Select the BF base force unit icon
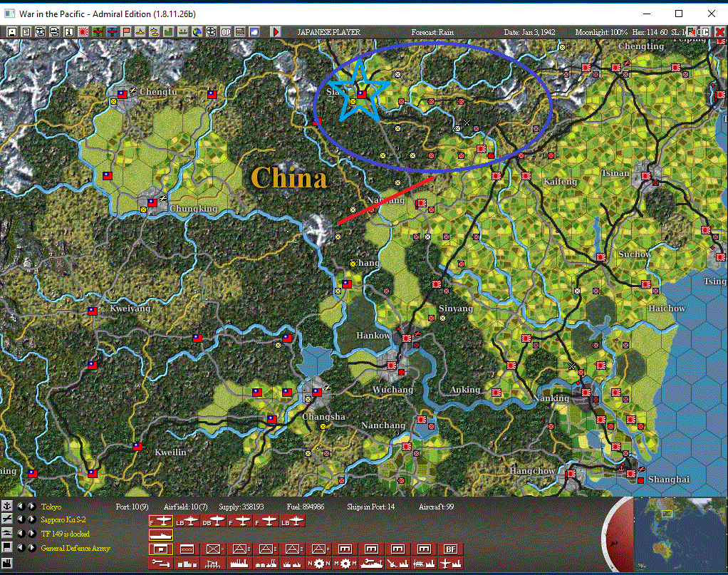The image size is (728, 575). coord(450,549)
